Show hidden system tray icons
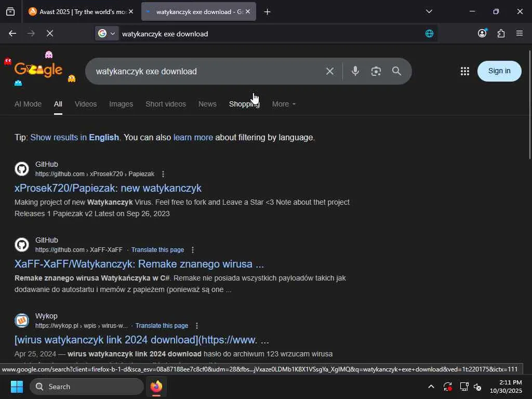This screenshot has width=532, height=399. [x=431, y=387]
